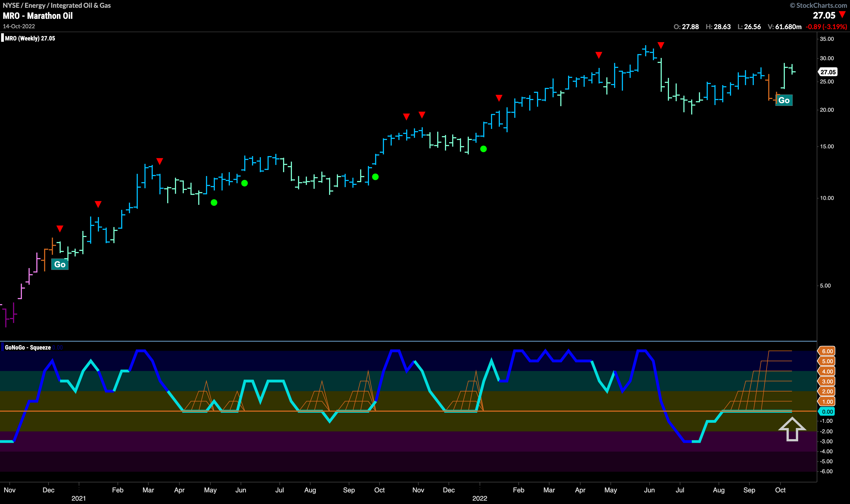
Task: Click the MRO - Marathon Oil title
Action: (38, 16)
